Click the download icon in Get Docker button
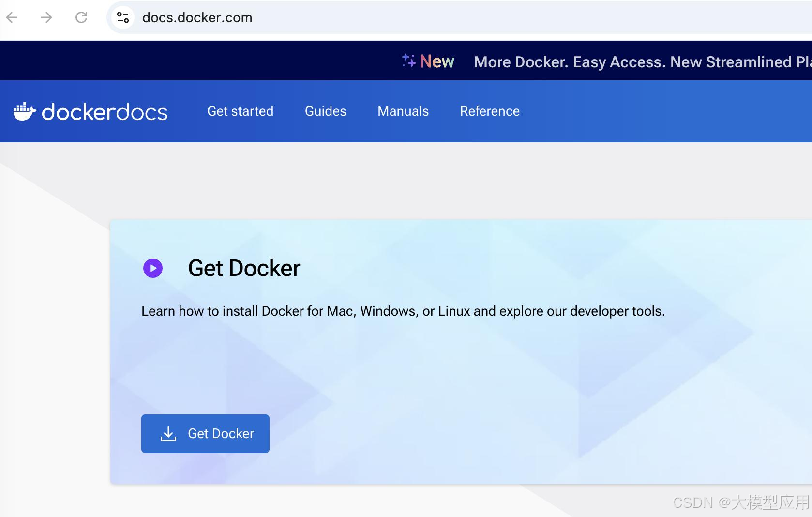 pos(168,434)
